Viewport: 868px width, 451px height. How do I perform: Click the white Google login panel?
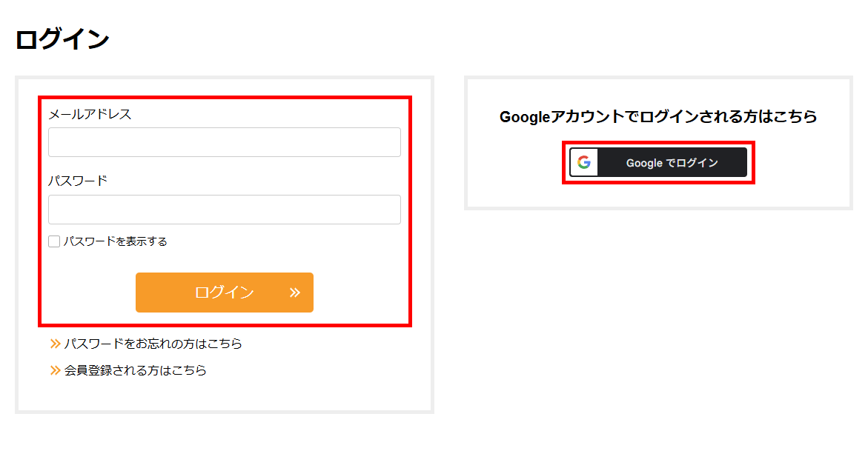point(658,141)
